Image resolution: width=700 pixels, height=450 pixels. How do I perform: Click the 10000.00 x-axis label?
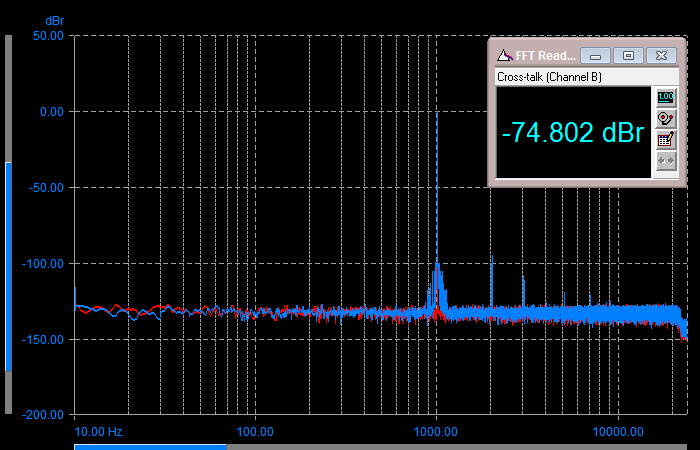[x=618, y=432]
